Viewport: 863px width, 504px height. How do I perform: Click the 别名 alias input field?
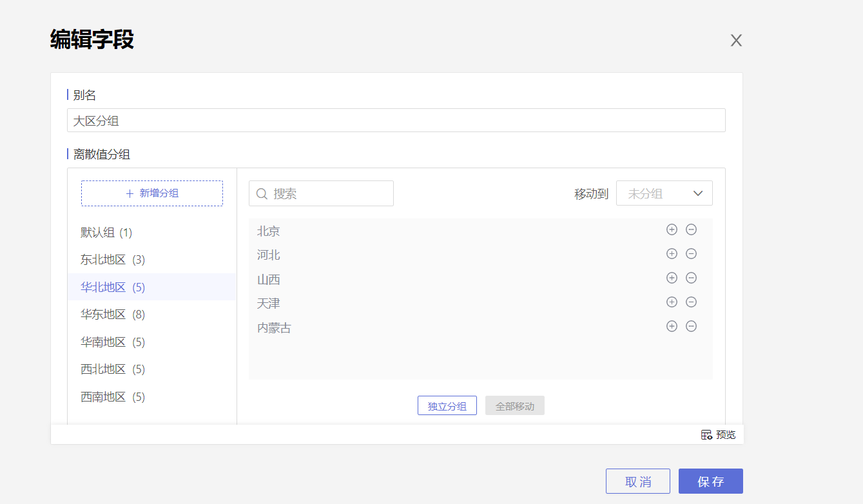(396, 121)
